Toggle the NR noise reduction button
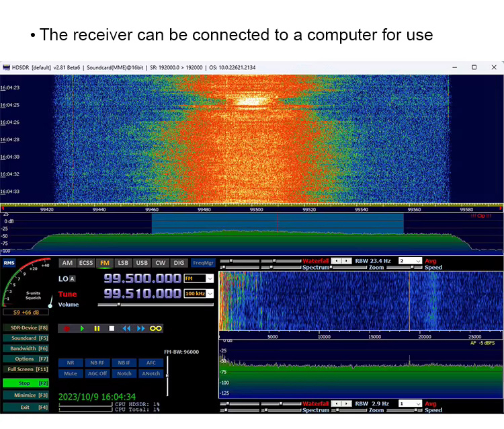The width and height of the screenshot is (504, 429). point(71,363)
